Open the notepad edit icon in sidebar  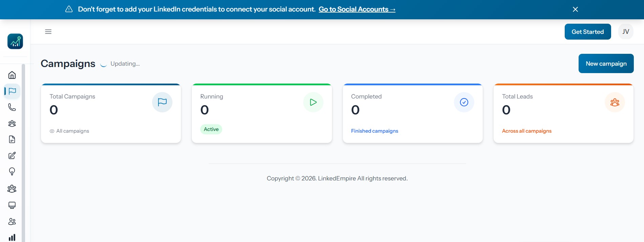[12, 156]
